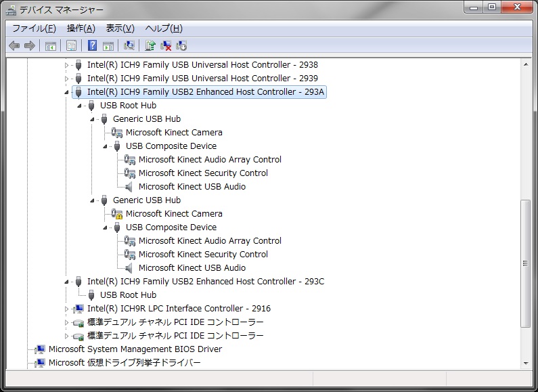The width and height of the screenshot is (538, 392).
Task: Click the vertical scrollbar down arrow
Action: 525,362
